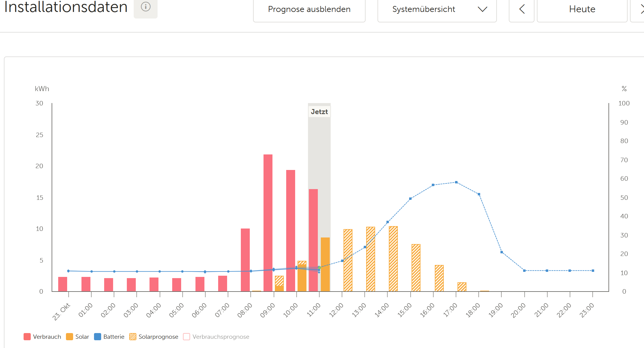Click the Systemübersicht dropdown chevron

pos(482,9)
